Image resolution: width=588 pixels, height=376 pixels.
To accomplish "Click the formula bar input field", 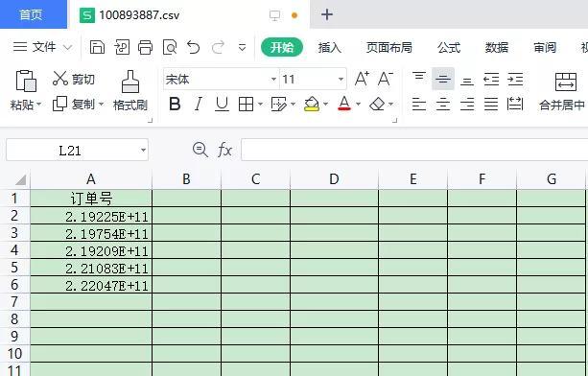I will pyautogui.click(x=414, y=150).
